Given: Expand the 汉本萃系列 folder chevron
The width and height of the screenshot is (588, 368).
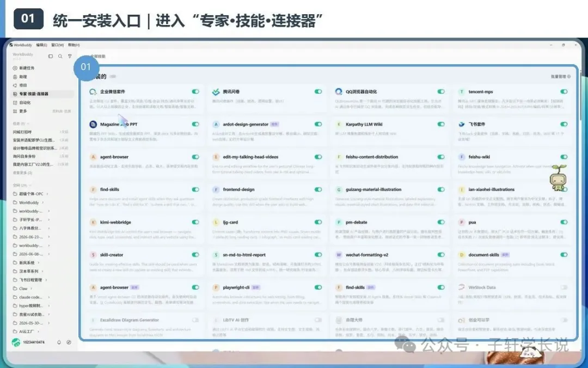Looking at the screenshot, I should 42,271.
